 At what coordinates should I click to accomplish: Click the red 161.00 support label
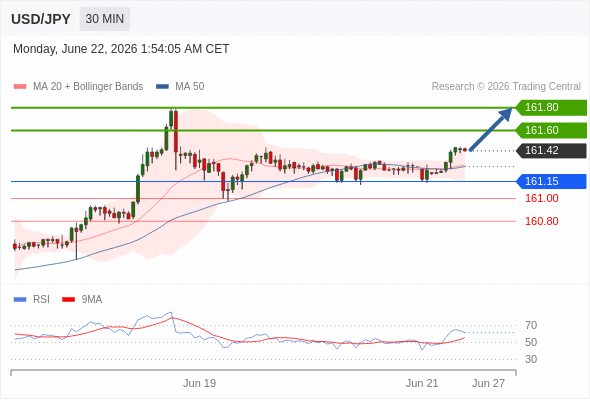(541, 198)
